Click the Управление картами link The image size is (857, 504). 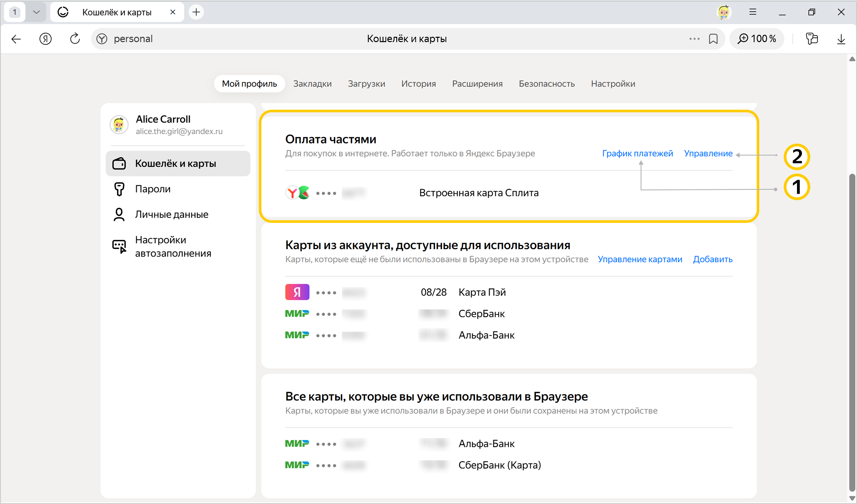pos(640,259)
